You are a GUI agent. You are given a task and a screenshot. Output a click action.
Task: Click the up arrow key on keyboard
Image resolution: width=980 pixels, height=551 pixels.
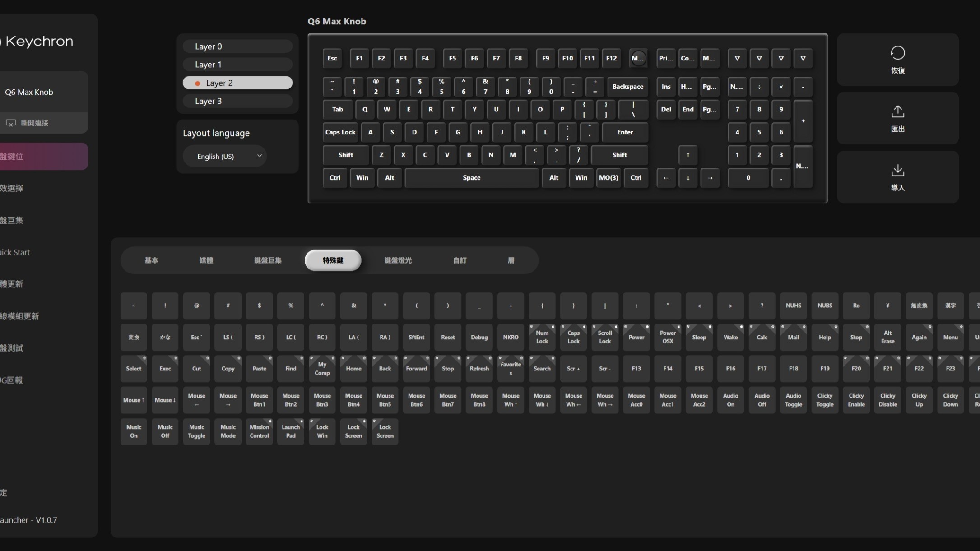(687, 155)
